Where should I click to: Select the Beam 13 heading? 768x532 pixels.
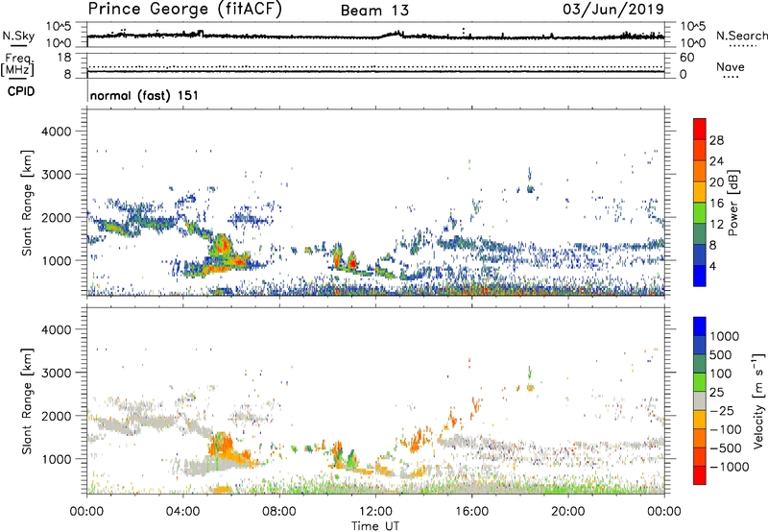(x=374, y=11)
